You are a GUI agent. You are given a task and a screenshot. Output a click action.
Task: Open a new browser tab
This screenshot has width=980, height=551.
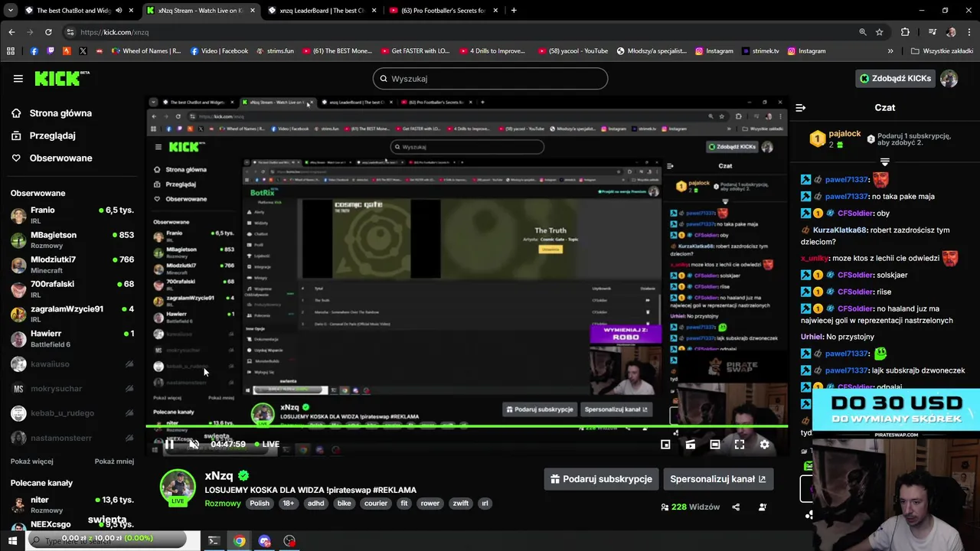(x=514, y=11)
